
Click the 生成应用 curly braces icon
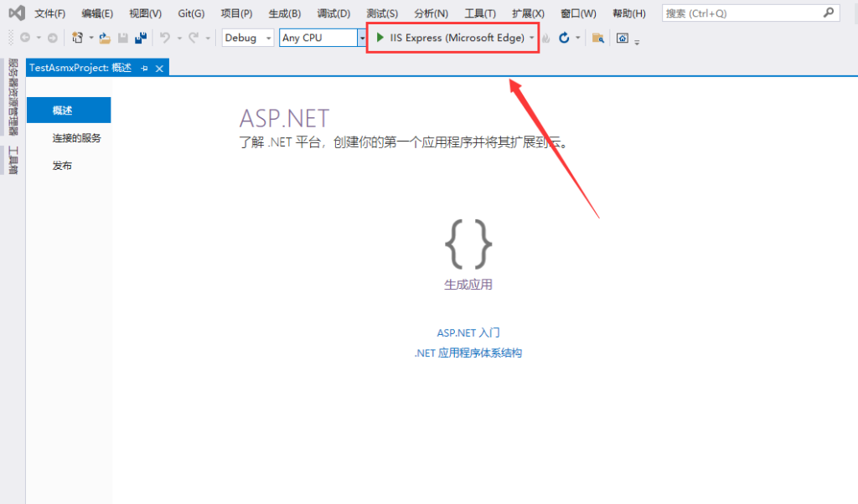pos(468,244)
